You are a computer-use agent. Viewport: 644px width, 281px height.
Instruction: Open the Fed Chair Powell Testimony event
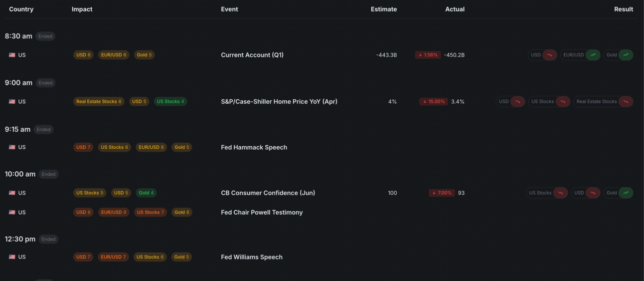click(262, 212)
